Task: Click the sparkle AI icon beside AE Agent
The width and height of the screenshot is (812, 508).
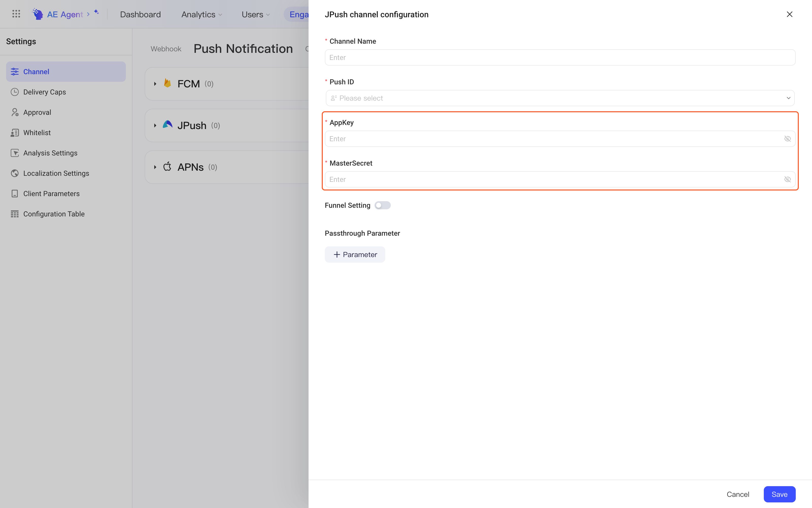Action: 96,12
